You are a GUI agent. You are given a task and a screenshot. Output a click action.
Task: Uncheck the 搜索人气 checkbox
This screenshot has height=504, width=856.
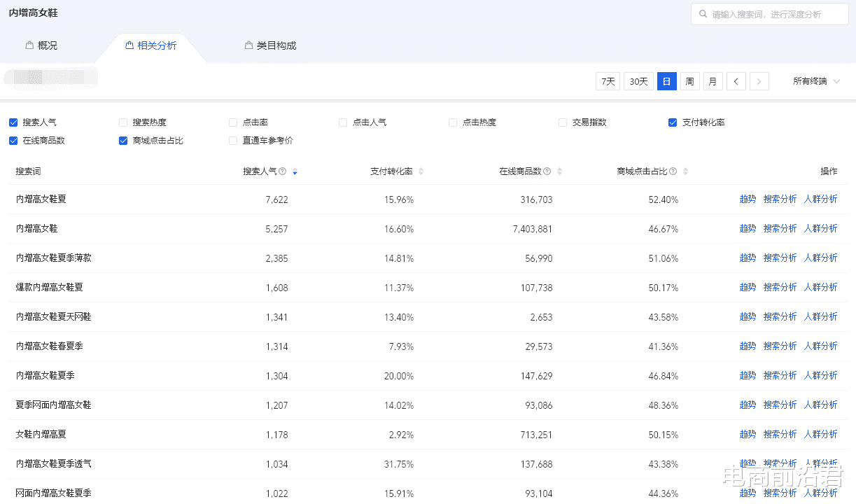(x=13, y=122)
